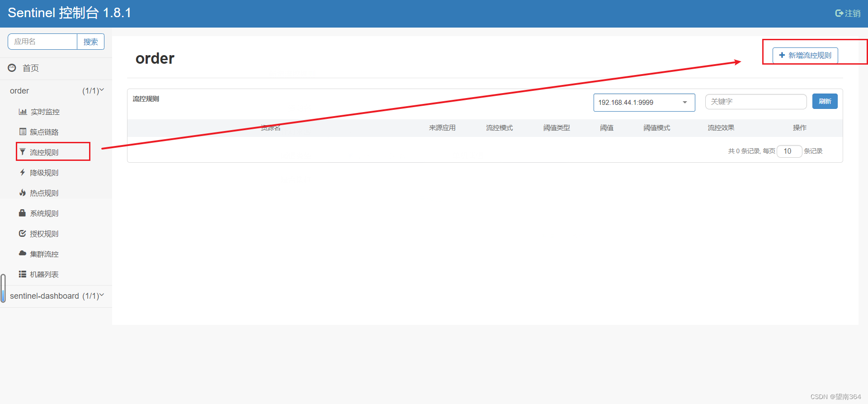Click the lock icon for 系统规则
868x404 pixels.
(22, 213)
